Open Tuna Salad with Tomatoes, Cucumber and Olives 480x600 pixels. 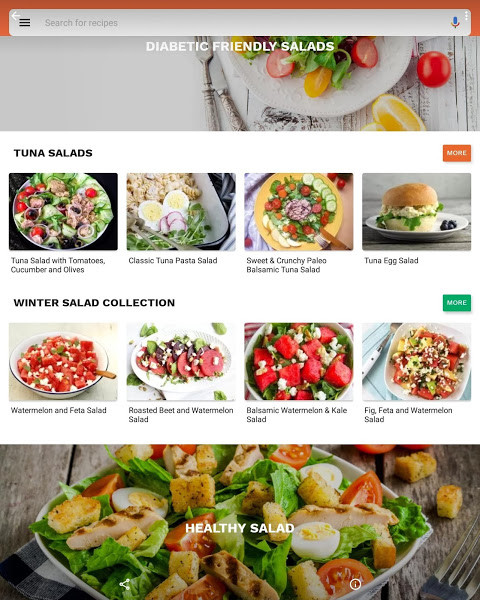[x=63, y=212]
